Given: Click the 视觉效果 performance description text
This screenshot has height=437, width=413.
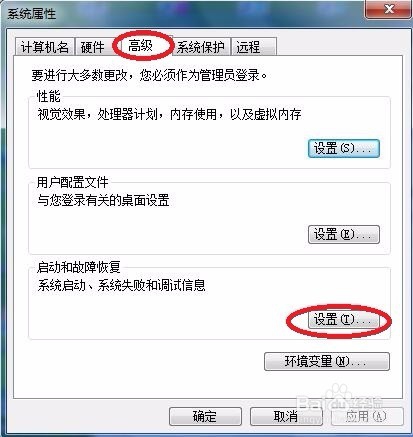Looking at the screenshot, I should pyautogui.click(x=169, y=115).
